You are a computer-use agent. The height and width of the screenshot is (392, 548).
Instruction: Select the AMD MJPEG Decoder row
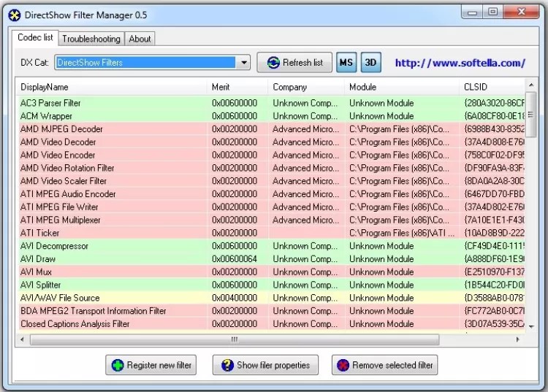point(270,128)
